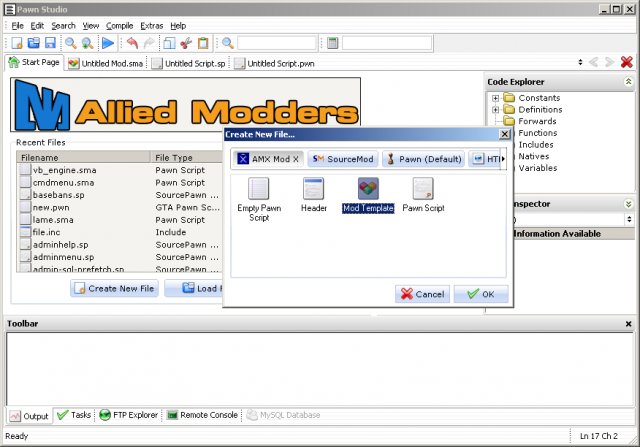The width and height of the screenshot is (640, 447).
Task: Click the Filename column header
Action: pyautogui.click(x=84, y=158)
